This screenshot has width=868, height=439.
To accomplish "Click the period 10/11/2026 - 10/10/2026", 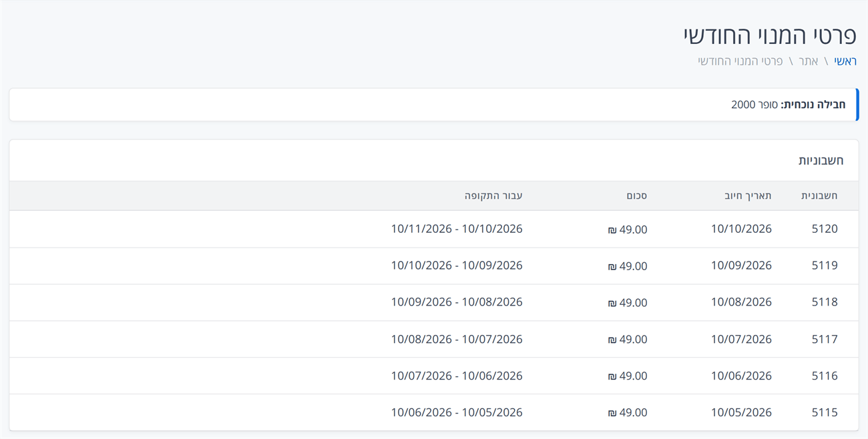I will [457, 229].
